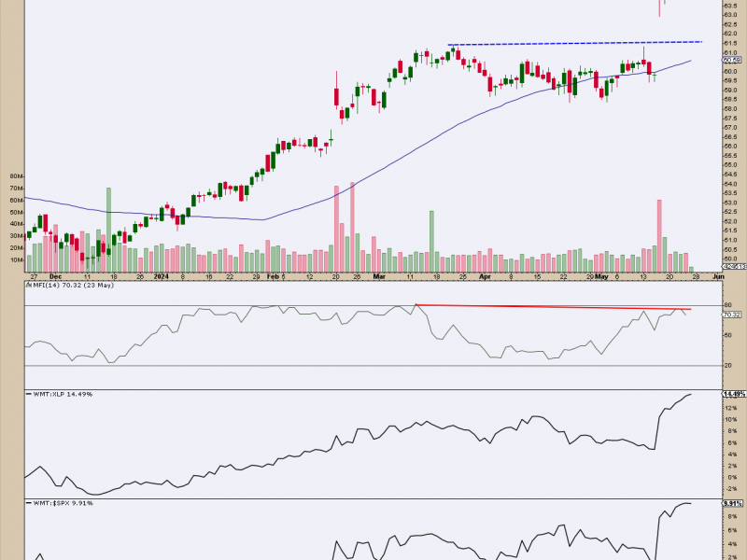The image size is (747, 560).
Task: Click the 58.0 price axis label
Action: coord(731,108)
